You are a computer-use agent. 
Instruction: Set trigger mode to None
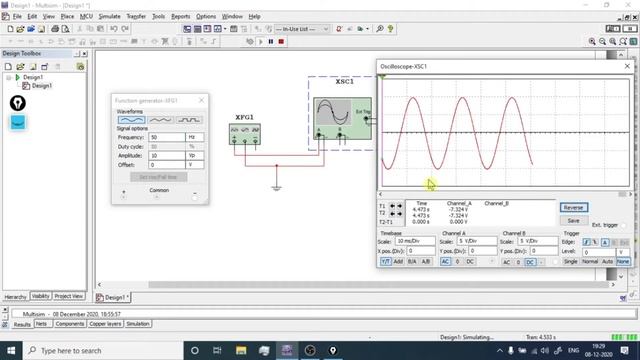623,262
